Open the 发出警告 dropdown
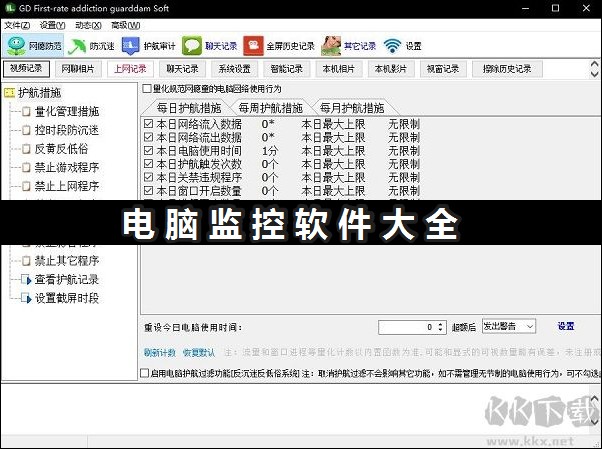602x449 pixels. point(509,326)
